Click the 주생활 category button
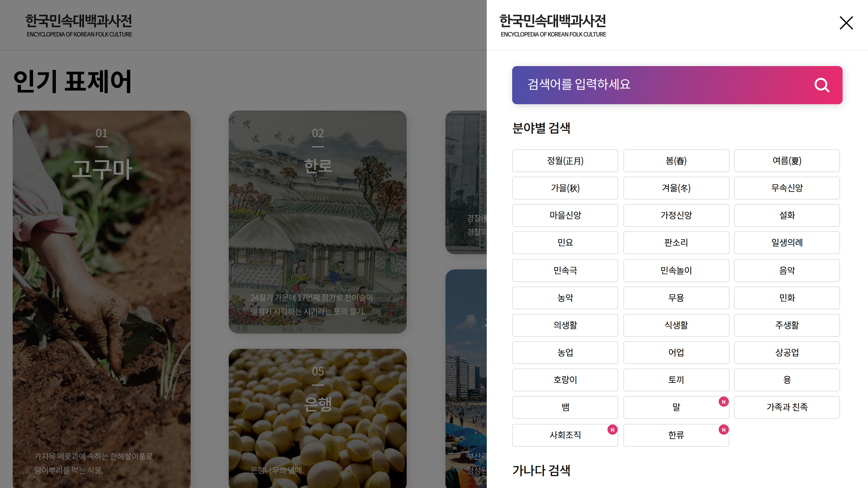 tap(787, 325)
